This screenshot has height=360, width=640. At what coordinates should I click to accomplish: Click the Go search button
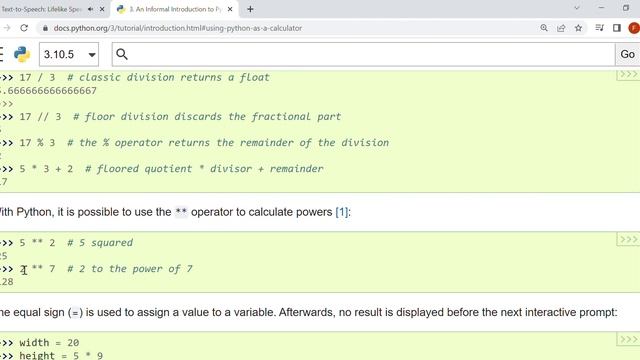point(627,54)
